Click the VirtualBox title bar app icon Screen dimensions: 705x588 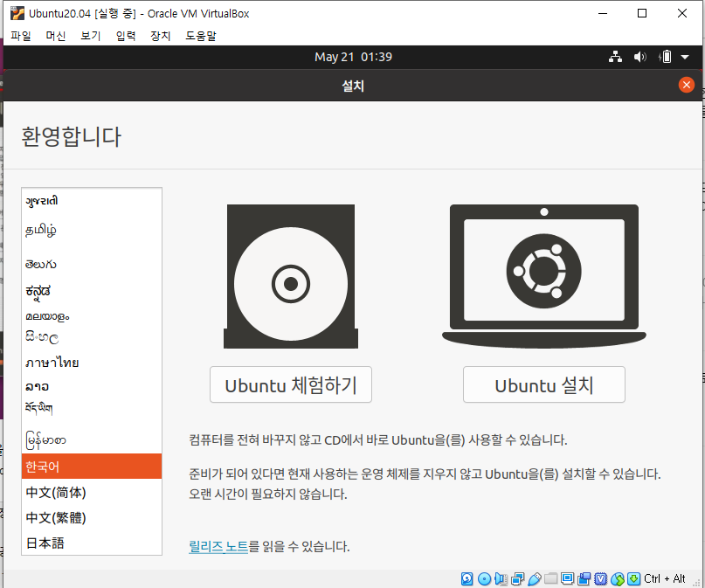click(17, 13)
